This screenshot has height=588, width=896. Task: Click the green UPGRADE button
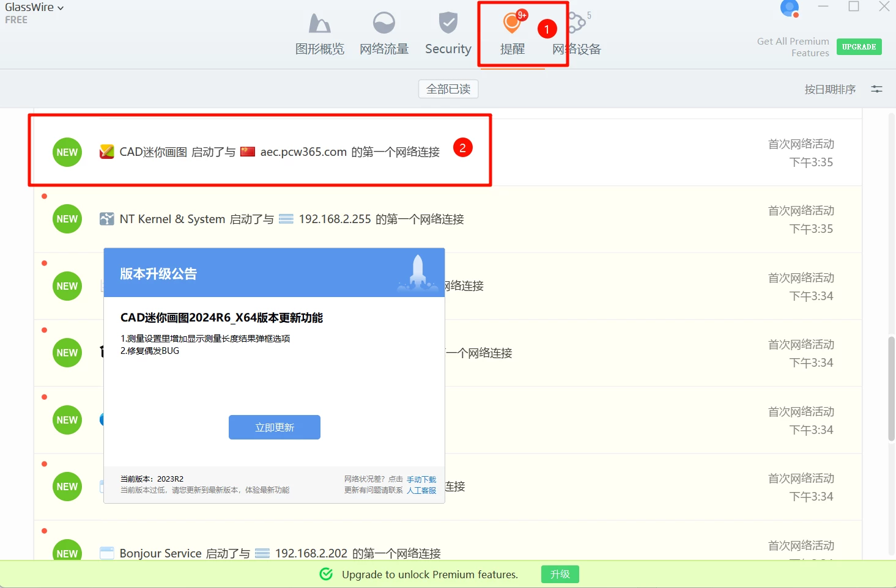859,46
